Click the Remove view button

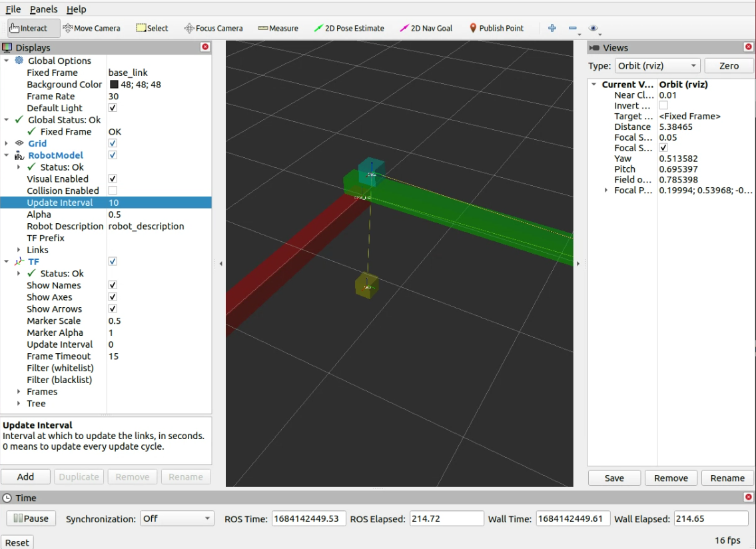coord(671,478)
